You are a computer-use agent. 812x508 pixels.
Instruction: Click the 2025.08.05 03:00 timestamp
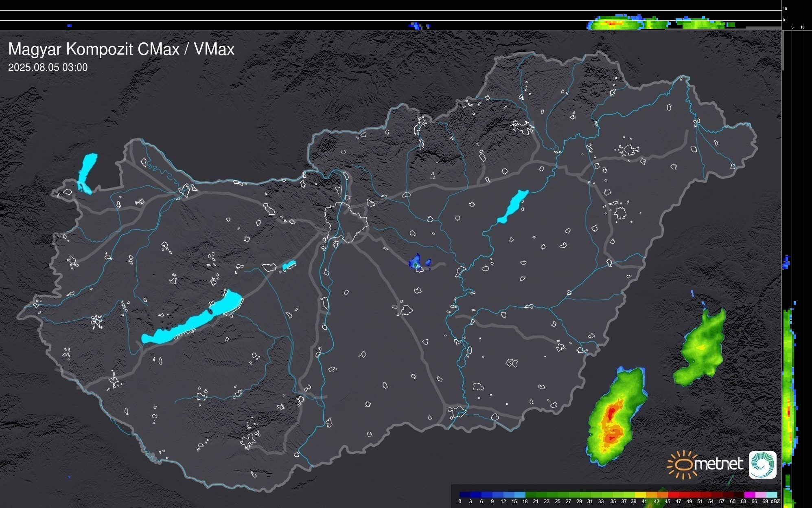[48, 68]
